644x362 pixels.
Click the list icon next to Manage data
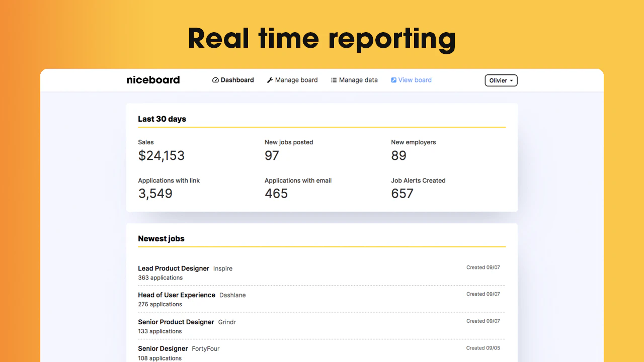pyautogui.click(x=334, y=80)
